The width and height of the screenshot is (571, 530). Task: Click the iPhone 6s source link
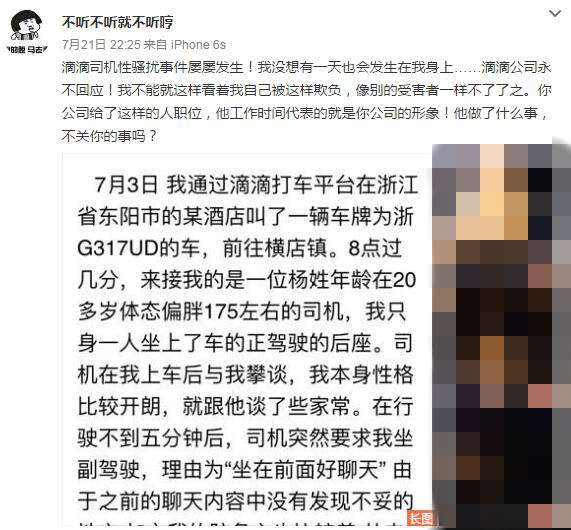198,45
